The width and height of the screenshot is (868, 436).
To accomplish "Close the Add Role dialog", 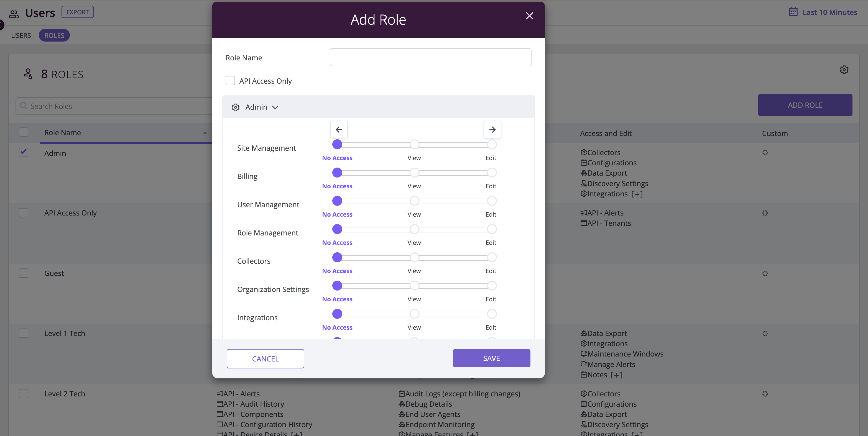I will tap(529, 16).
